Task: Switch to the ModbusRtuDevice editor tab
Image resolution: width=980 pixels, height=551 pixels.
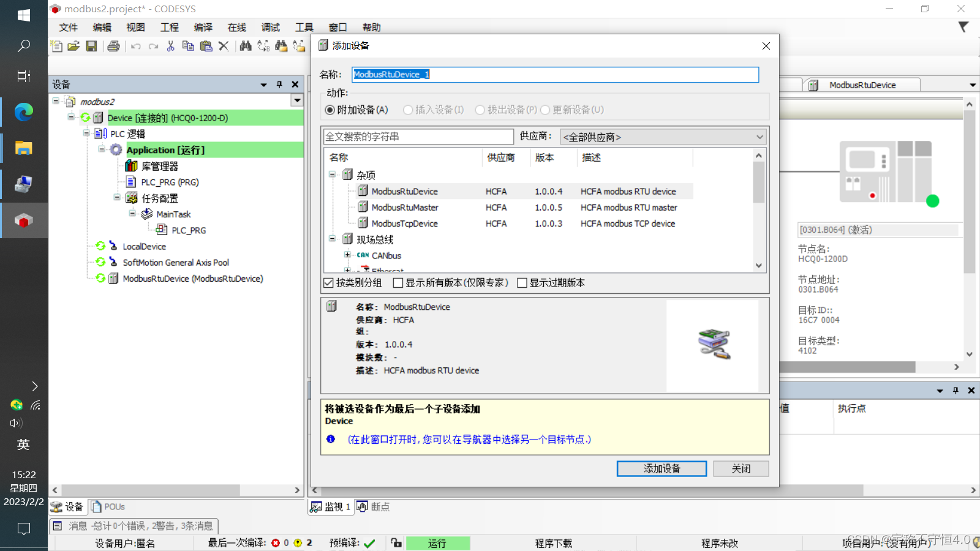Action: click(862, 85)
